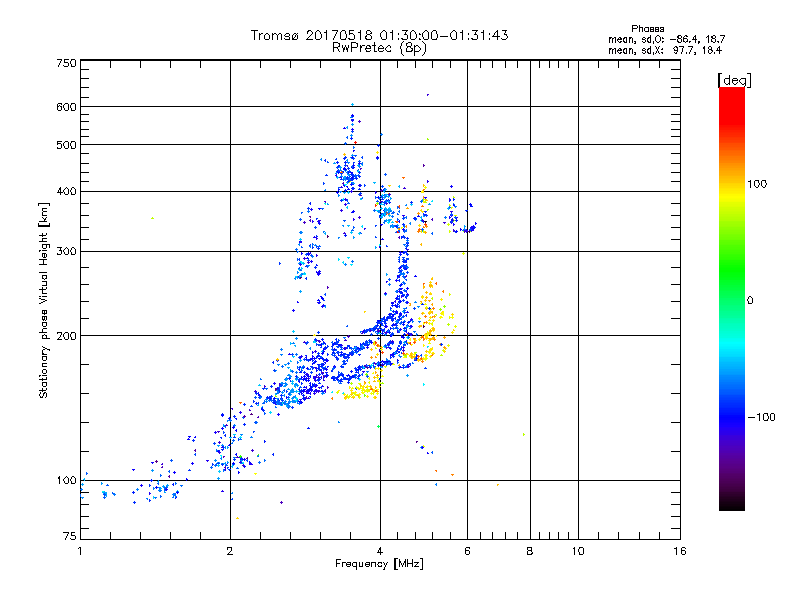
Task: Select the 'mean, sd,O: -86.4, 18.7' line
Action: [666, 39]
